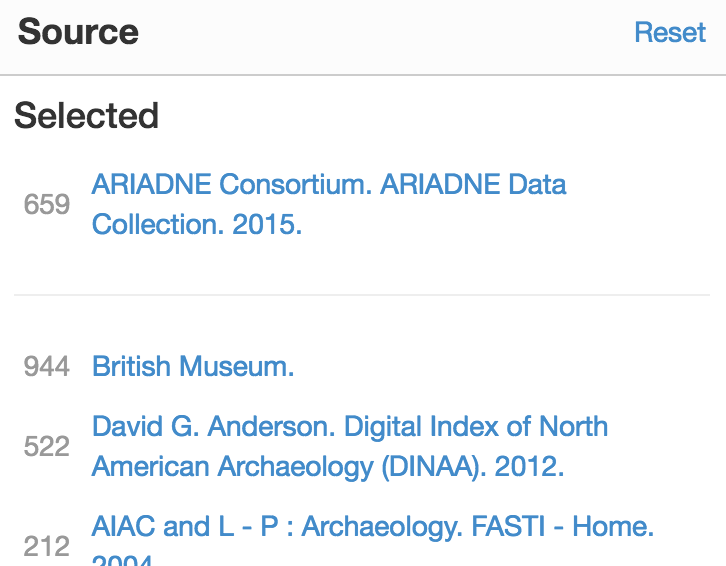Select AIAC and L - P Archaeology source
The height and width of the screenshot is (566, 726).
pyautogui.click(x=373, y=540)
